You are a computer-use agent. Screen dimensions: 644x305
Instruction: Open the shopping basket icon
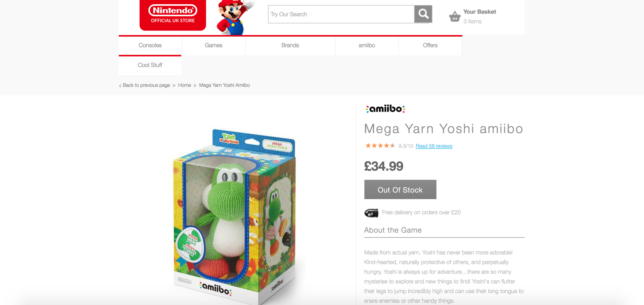455,17
